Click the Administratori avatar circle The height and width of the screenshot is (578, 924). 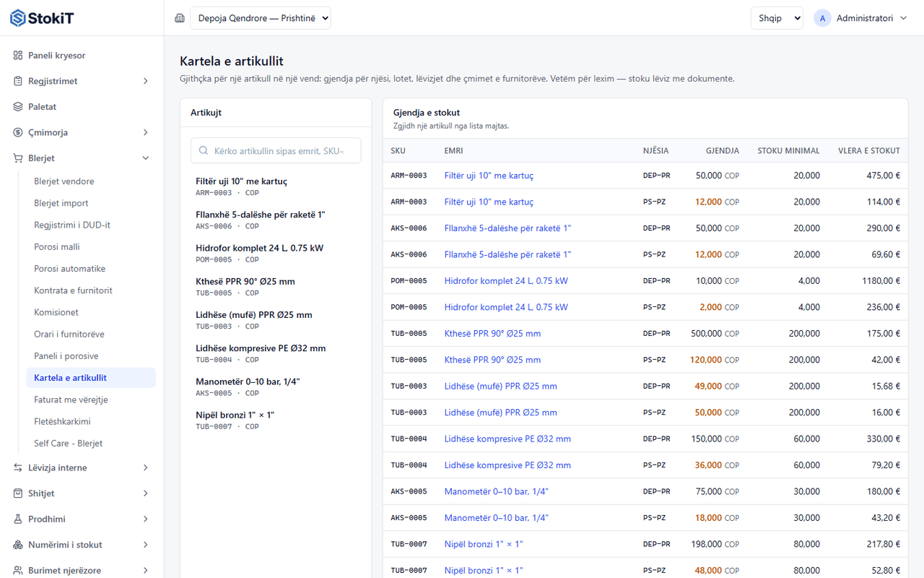(822, 18)
